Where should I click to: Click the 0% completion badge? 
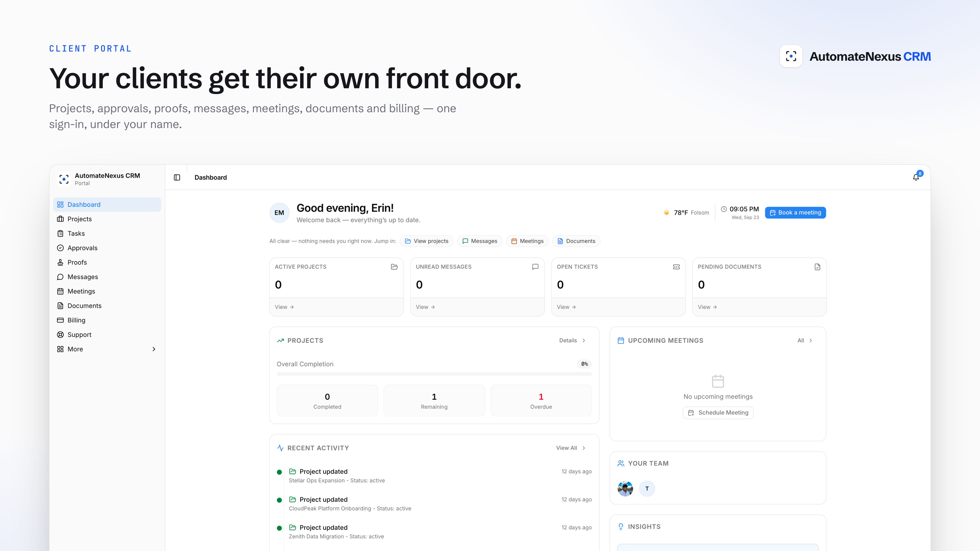(x=584, y=364)
